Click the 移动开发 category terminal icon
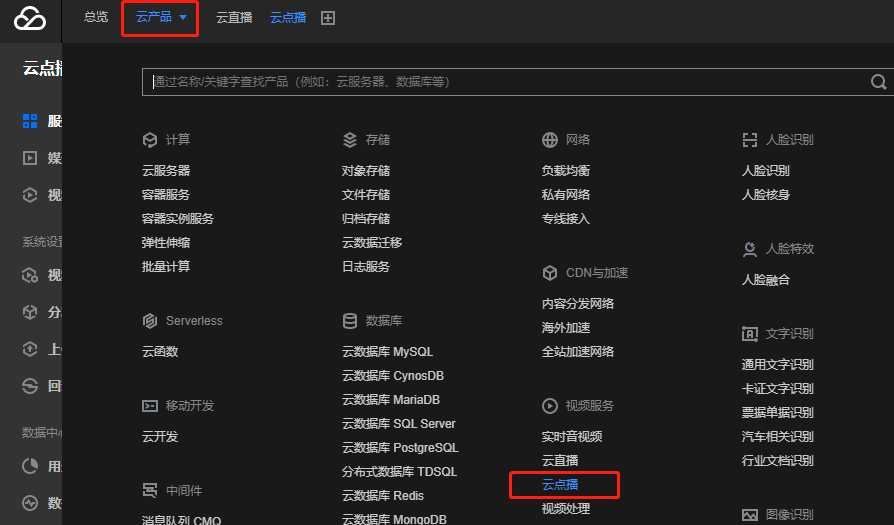 click(x=150, y=406)
